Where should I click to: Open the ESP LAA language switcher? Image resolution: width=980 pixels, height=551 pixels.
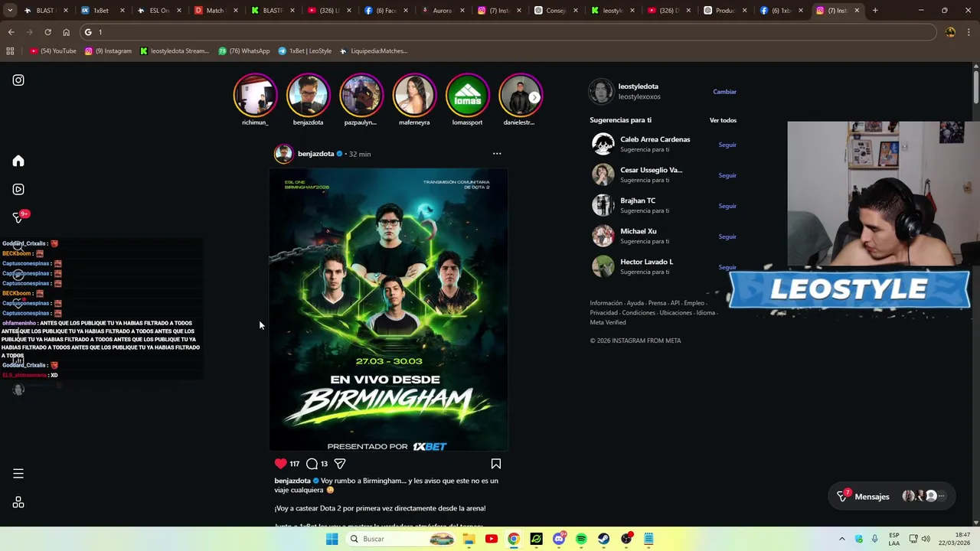894,539
